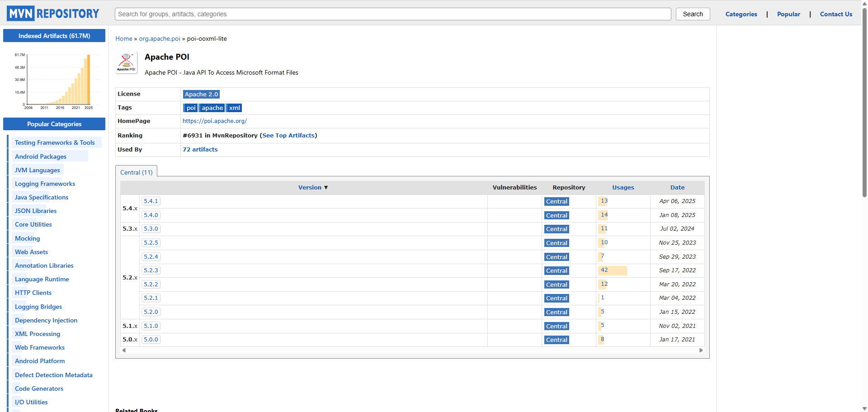Image resolution: width=868 pixels, height=412 pixels.
Task: Click the MVN Repository logo
Action: 53,14
